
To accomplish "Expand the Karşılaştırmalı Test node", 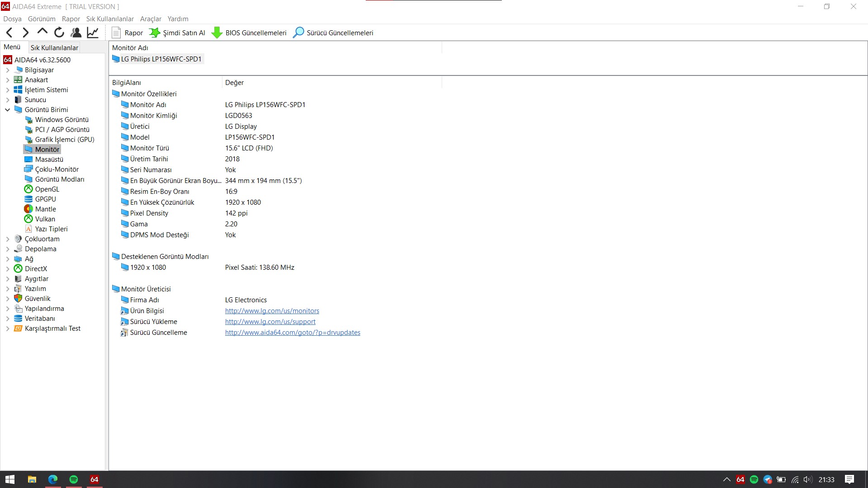I will [x=8, y=328].
